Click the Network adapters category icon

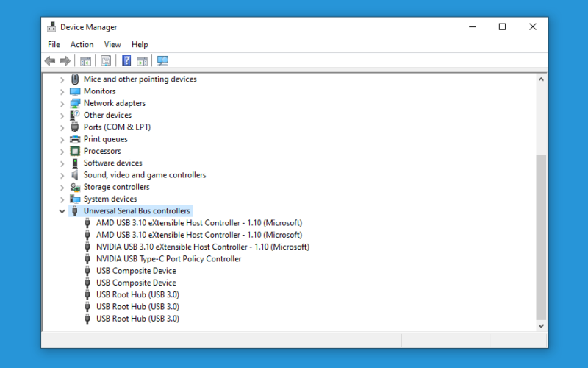coord(75,103)
